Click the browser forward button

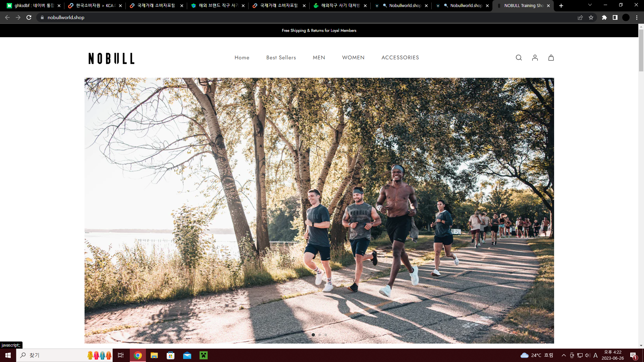click(x=18, y=17)
